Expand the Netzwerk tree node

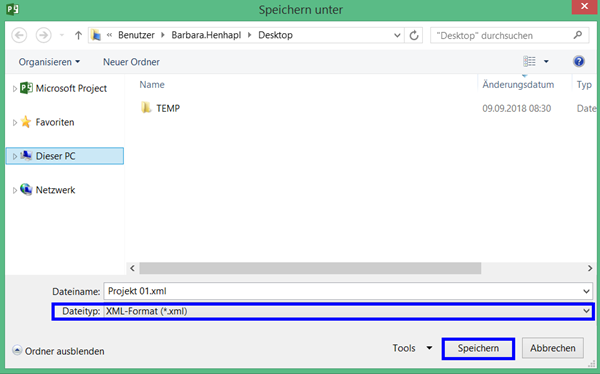pos(15,190)
